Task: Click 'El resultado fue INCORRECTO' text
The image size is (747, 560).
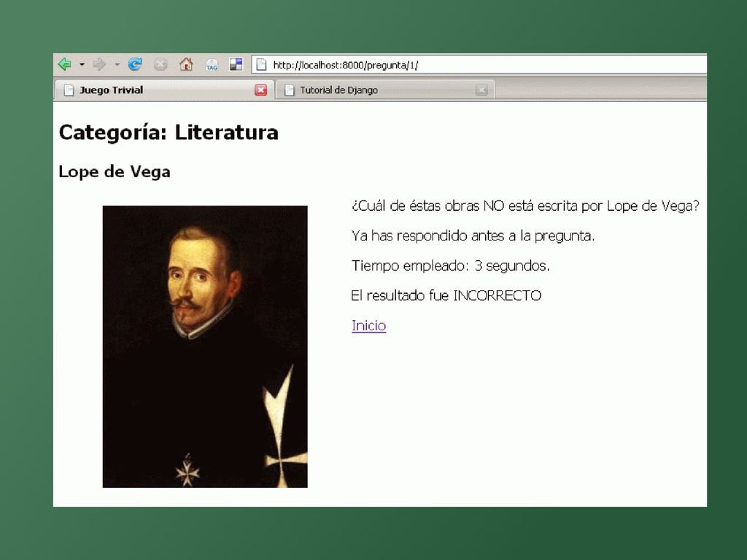Action: [446, 296]
